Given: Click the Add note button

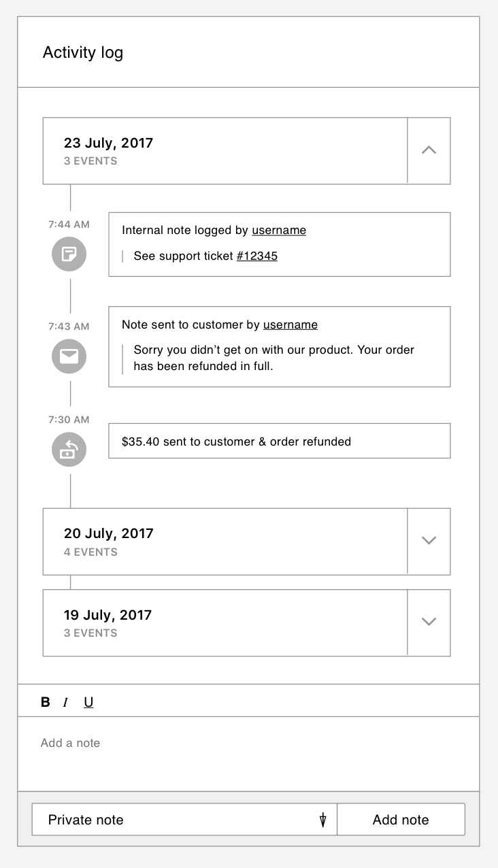Looking at the screenshot, I should (401, 820).
